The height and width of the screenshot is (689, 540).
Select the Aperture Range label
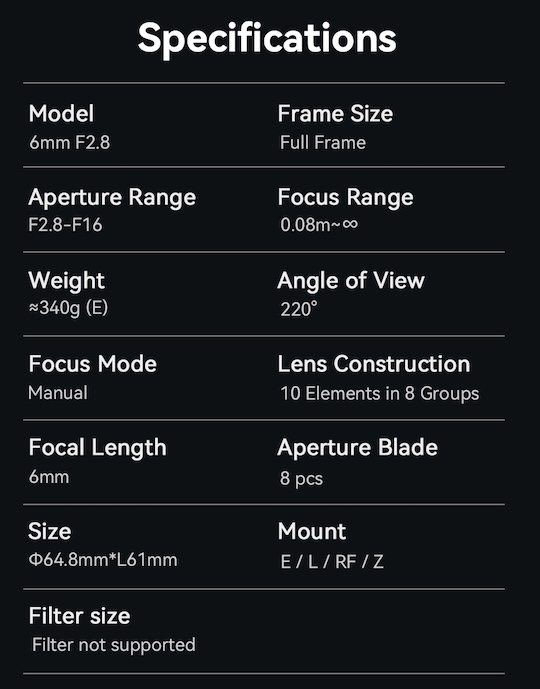(x=112, y=198)
